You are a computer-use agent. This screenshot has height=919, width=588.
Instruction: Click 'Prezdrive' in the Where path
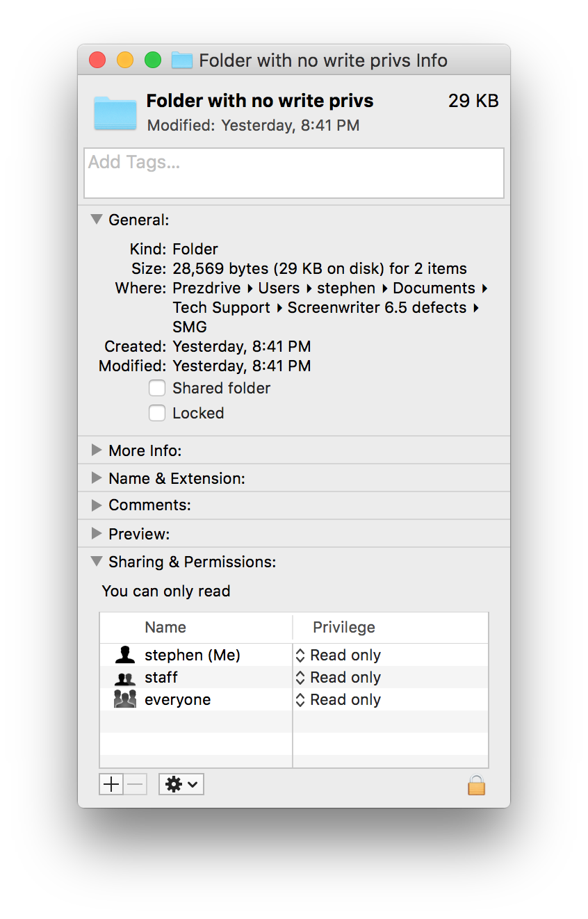207,288
